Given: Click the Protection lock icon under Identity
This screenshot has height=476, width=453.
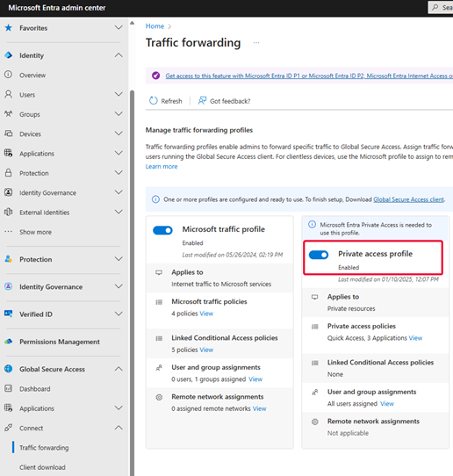Looking at the screenshot, I should coord(9,173).
